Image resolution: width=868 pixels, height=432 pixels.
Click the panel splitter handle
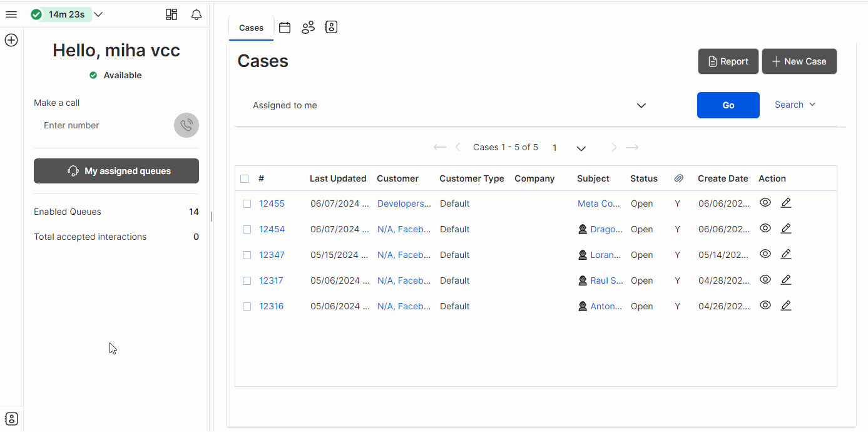point(212,217)
